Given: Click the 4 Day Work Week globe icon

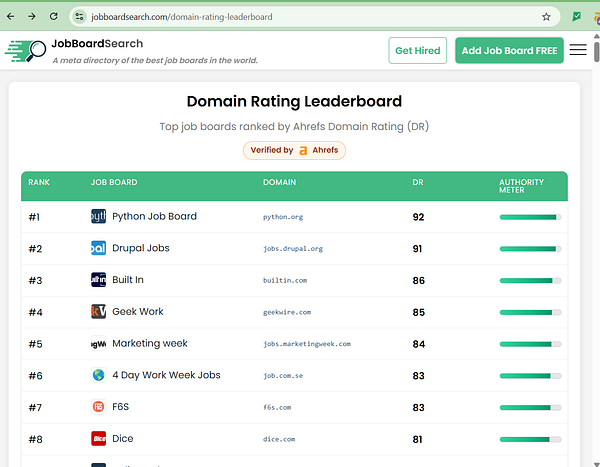Looking at the screenshot, I should pyautogui.click(x=98, y=375).
